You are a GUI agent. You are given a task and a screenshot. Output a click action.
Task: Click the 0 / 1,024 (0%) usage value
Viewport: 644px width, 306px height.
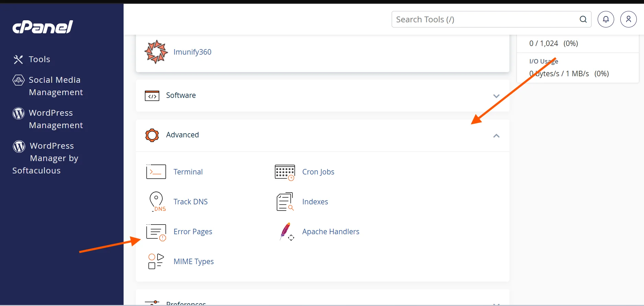coord(554,43)
